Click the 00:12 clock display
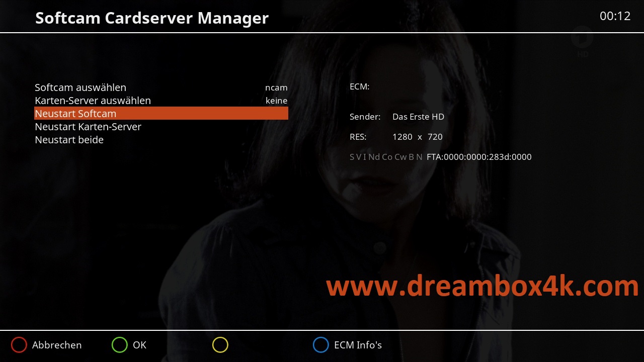 pyautogui.click(x=615, y=16)
